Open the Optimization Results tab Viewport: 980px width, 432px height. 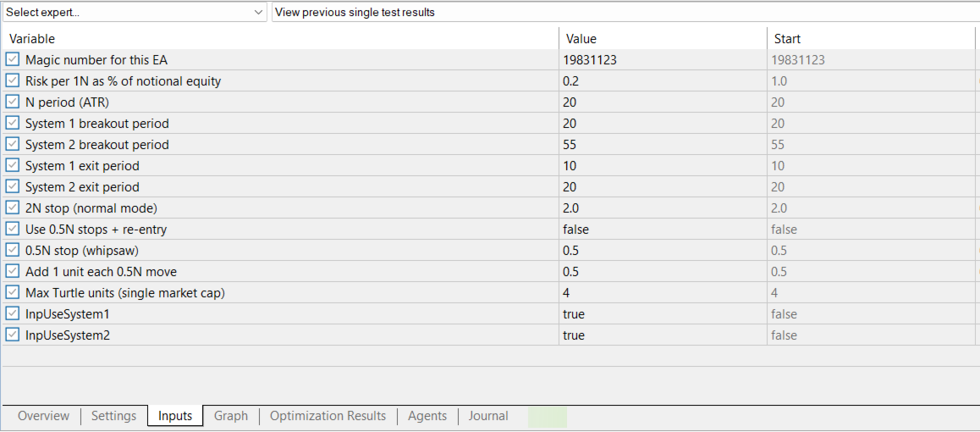click(x=328, y=416)
